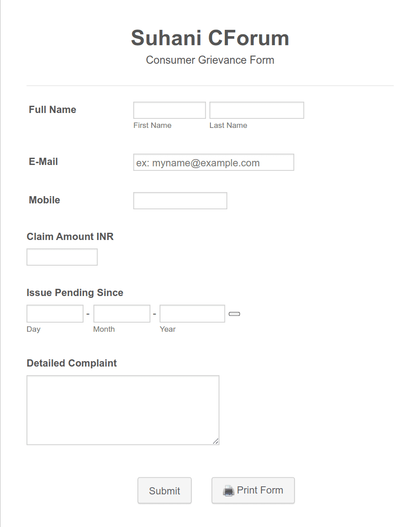
Task: Click the printer icon on Print Form
Action: point(229,491)
